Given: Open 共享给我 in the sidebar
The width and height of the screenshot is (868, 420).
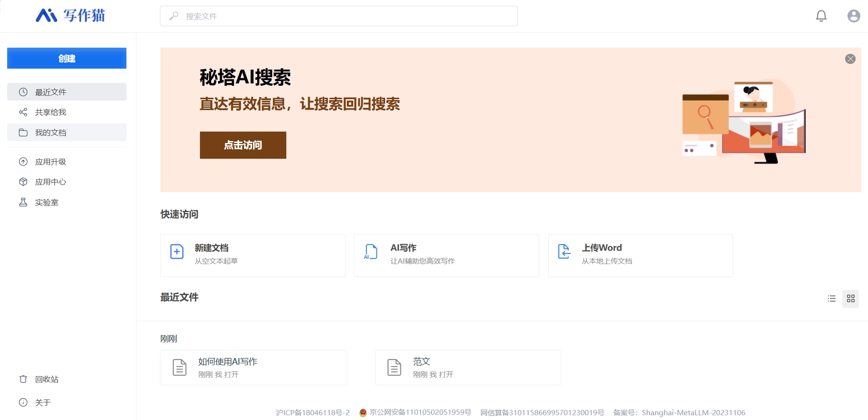Looking at the screenshot, I should pyautogui.click(x=67, y=112).
